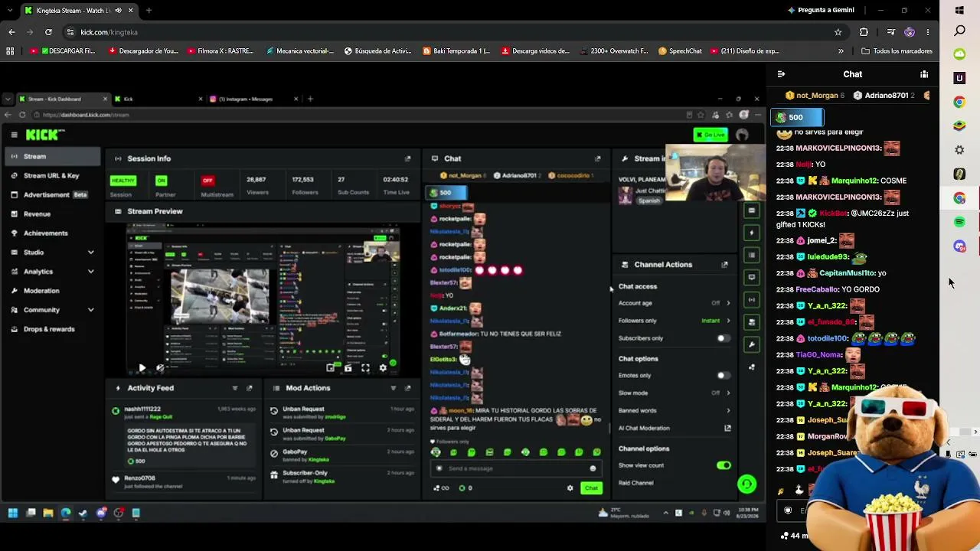Click the browser back arrow
This screenshot has height=551, width=980.
[11, 32]
